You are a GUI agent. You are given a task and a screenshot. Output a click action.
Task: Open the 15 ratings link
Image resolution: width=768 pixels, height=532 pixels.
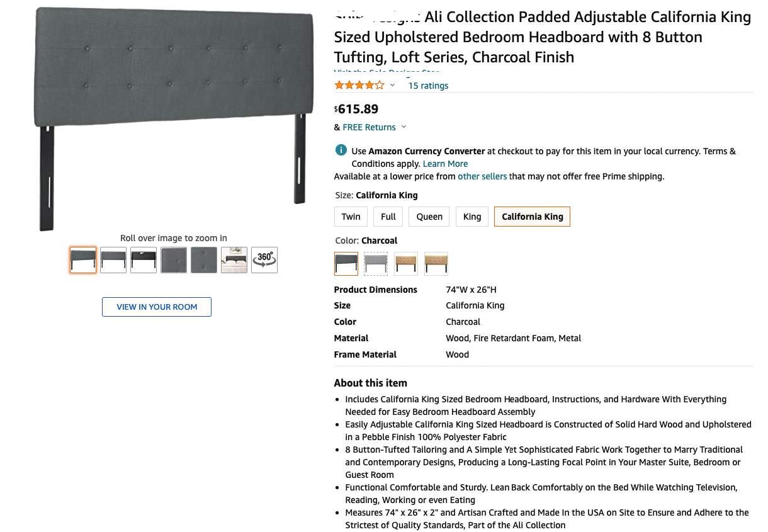pos(428,86)
